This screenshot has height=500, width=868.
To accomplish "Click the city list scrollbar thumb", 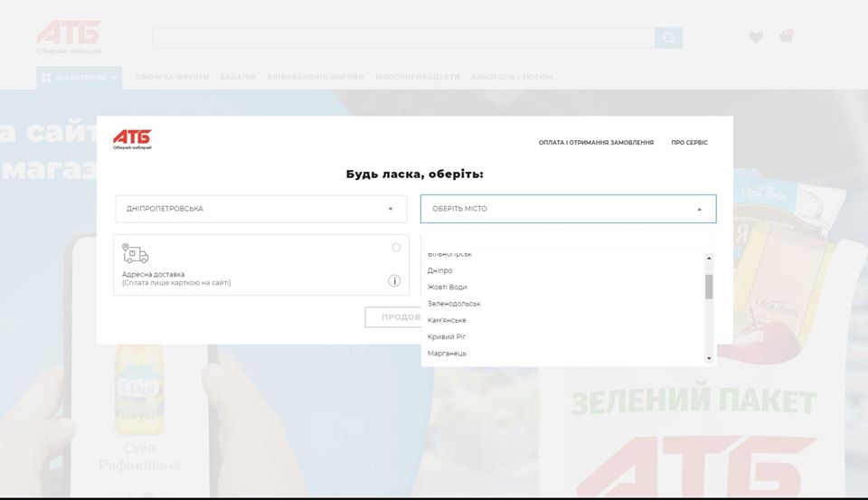I will click(x=709, y=287).
